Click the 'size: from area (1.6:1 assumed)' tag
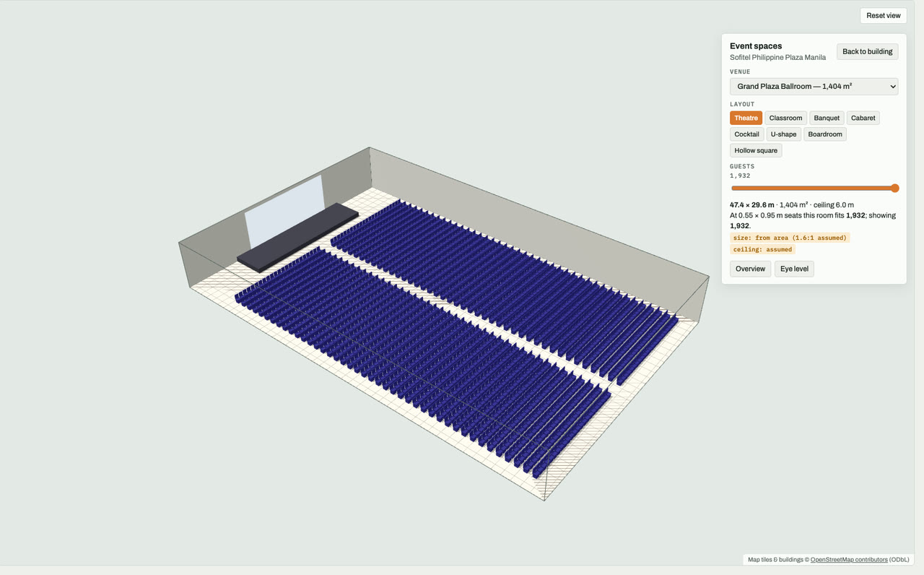Screen dimensions: 924x575 click(790, 238)
